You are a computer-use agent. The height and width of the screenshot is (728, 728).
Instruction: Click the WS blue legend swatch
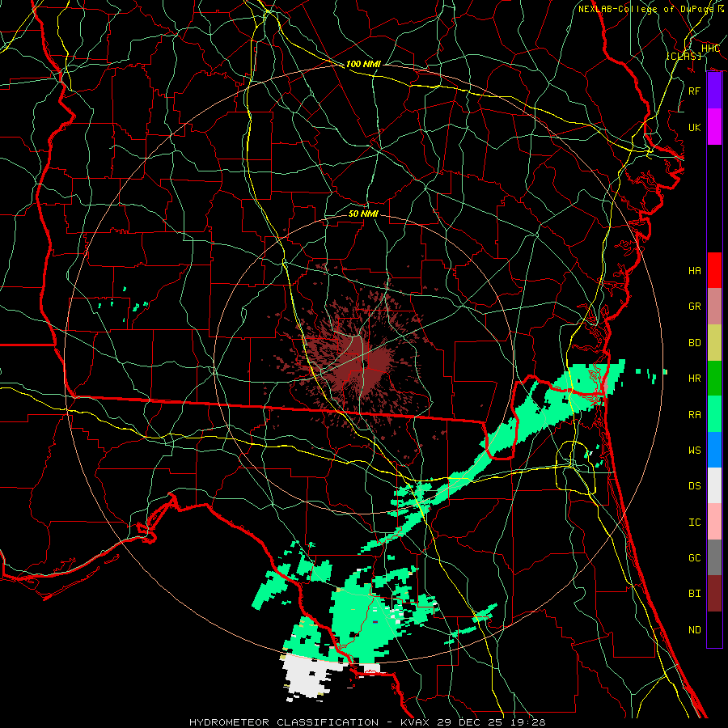tap(714, 450)
